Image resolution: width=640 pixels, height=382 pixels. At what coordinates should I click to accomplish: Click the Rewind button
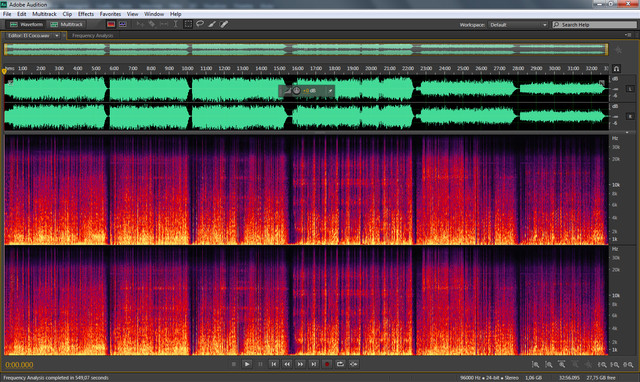tap(287, 364)
